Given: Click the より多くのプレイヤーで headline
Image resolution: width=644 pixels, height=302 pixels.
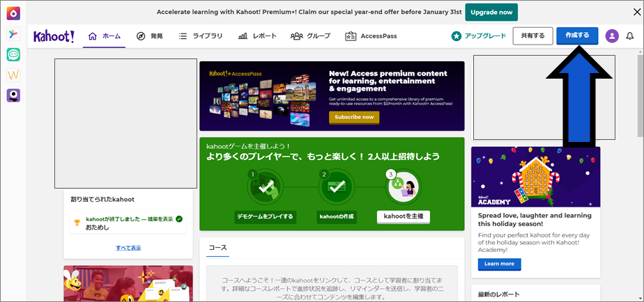Looking at the screenshot, I should [x=323, y=157].
